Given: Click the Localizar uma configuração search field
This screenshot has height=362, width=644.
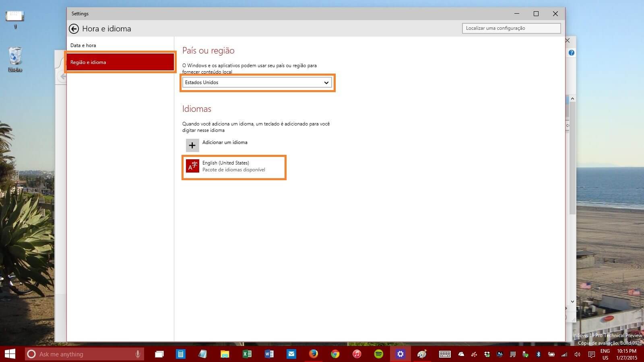Looking at the screenshot, I should (x=511, y=28).
